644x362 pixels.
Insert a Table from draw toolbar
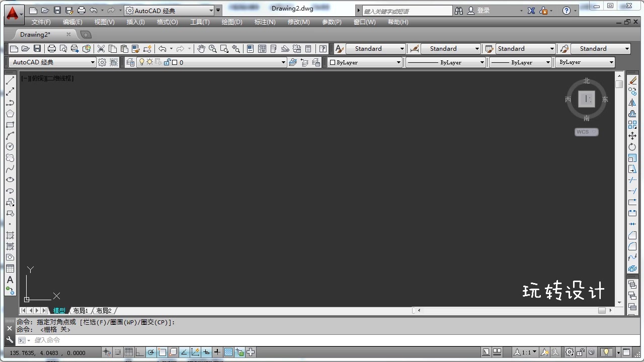point(10,268)
